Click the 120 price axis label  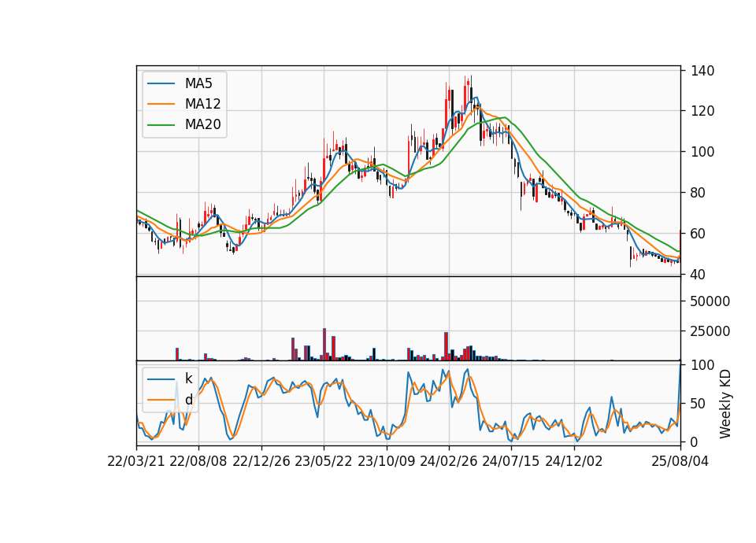coord(702,111)
